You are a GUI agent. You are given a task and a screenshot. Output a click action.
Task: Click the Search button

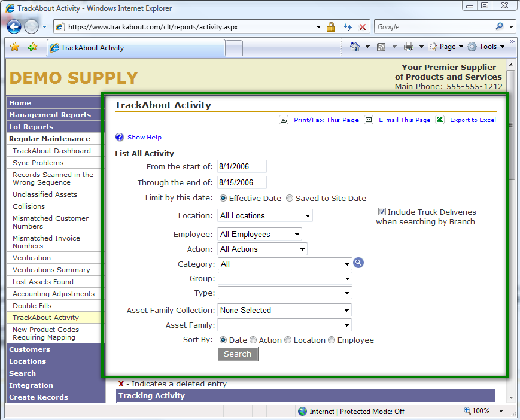pos(238,354)
